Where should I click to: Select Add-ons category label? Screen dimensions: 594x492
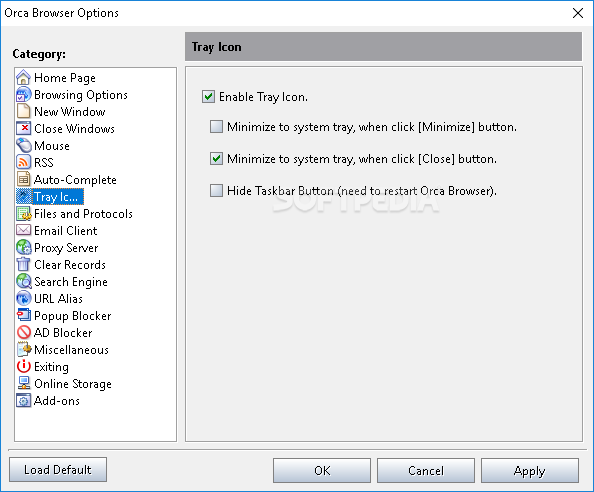(x=57, y=400)
